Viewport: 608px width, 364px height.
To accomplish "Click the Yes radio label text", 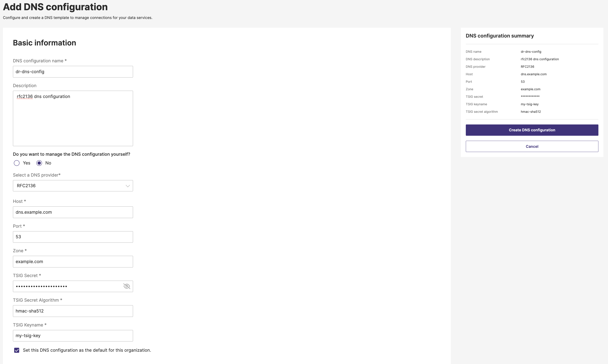I will coord(26,163).
